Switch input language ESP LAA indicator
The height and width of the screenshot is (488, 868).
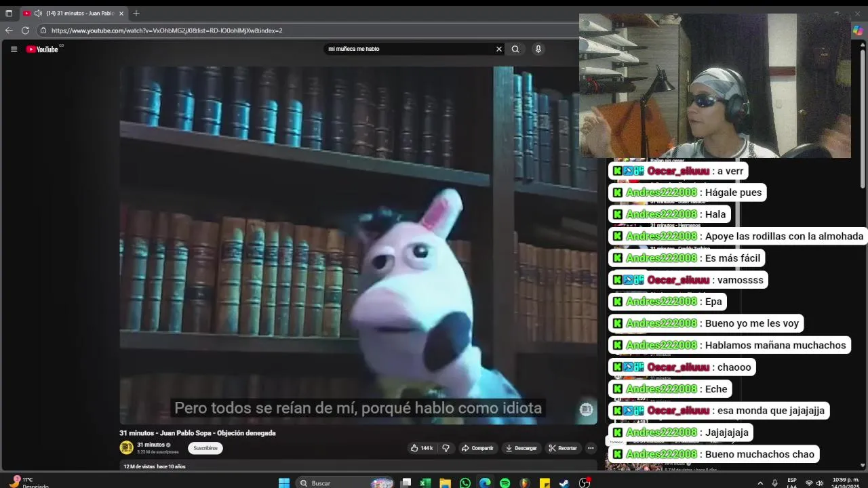pyautogui.click(x=792, y=483)
